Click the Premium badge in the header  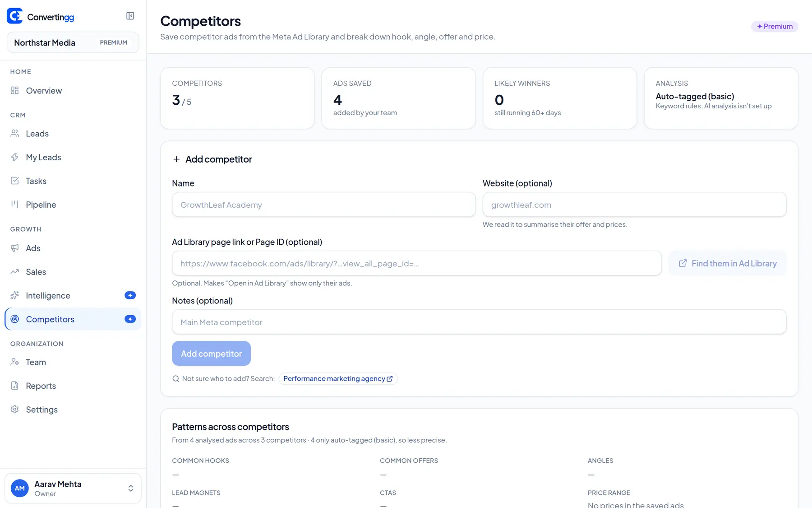(x=775, y=26)
